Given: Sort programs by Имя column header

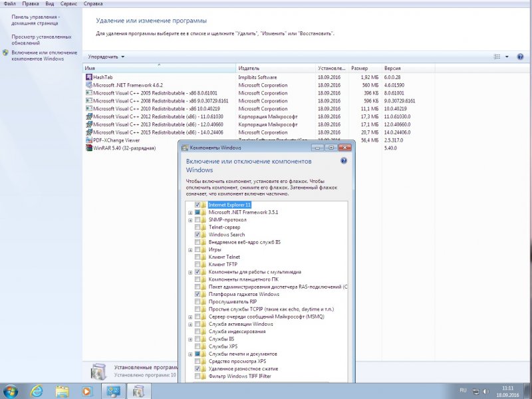Looking at the screenshot, I should pos(159,68).
